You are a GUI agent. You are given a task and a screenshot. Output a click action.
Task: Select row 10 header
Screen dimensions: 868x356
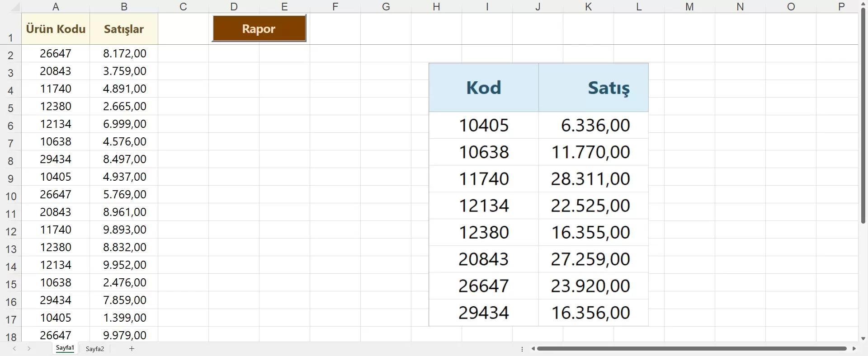pos(10,196)
